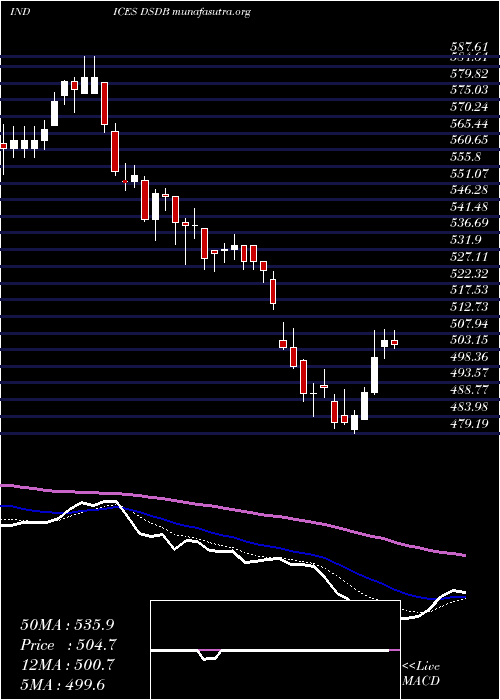The height and width of the screenshot is (700, 500).
Task: Click the 498.36 price axis label
Action: [x=469, y=357]
